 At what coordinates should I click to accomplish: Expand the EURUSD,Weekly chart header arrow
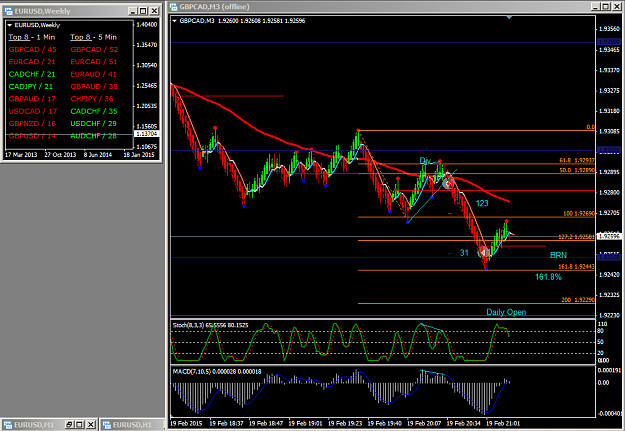tap(10, 25)
